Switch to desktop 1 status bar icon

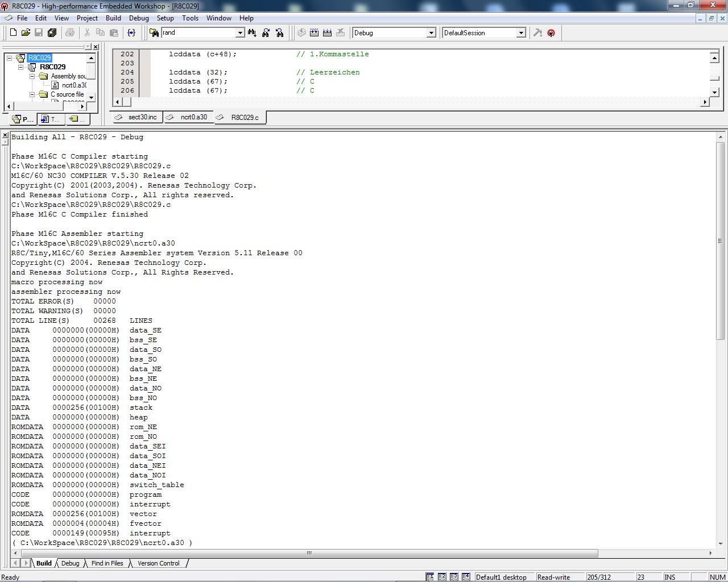pos(430,577)
